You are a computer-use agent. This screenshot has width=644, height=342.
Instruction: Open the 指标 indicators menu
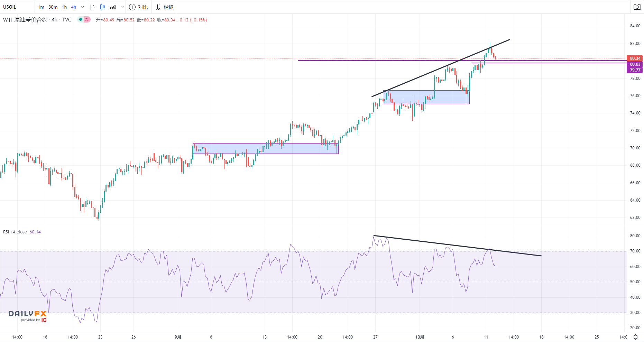[x=165, y=7]
